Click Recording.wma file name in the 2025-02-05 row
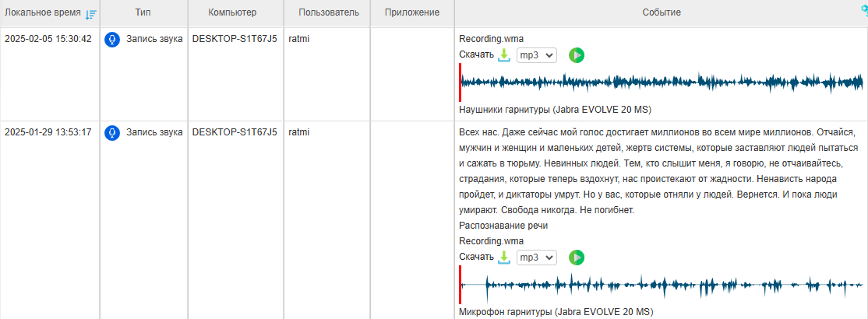 click(x=492, y=39)
